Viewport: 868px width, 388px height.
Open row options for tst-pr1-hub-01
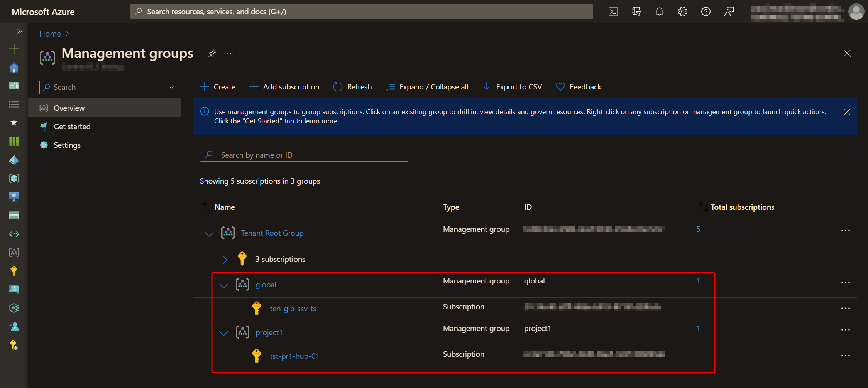(845, 356)
